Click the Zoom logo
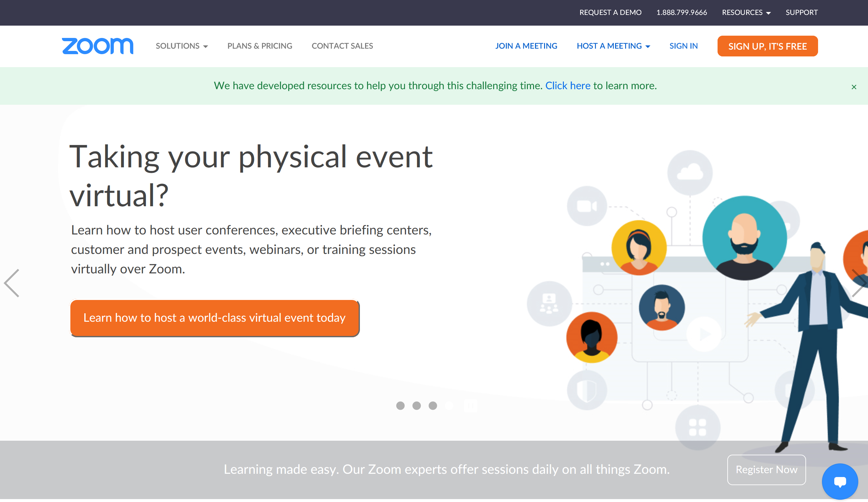Viewport: 868px width, 502px height. tap(98, 46)
